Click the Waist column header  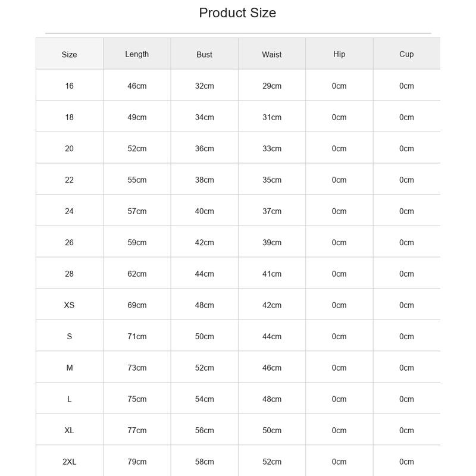[x=272, y=55]
